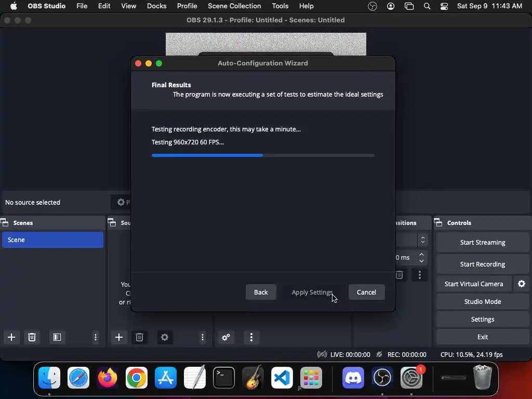Open Discord from the Dock
The height and width of the screenshot is (399, 532).
353,378
